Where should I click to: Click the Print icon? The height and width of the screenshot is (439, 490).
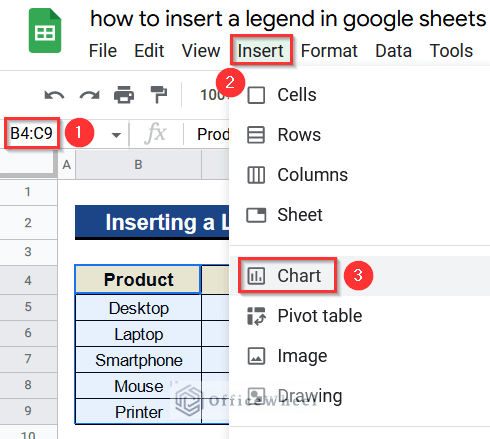124,95
